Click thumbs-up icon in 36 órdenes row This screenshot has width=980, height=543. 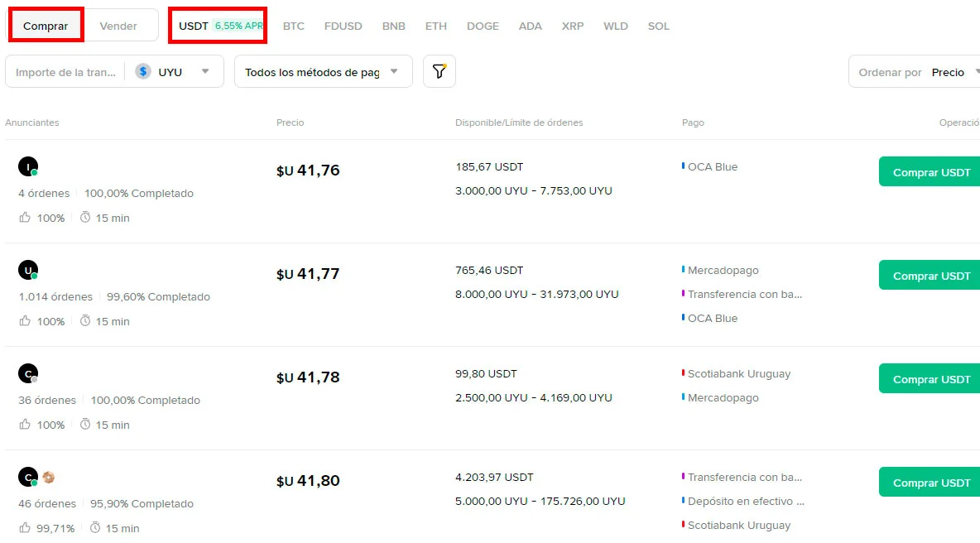(x=25, y=425)
